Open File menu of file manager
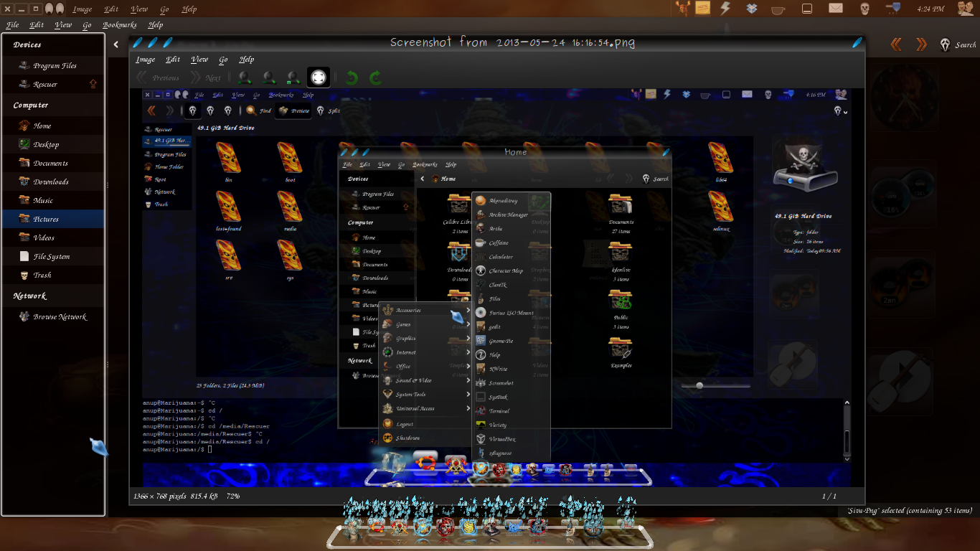The height and width of the screenshot is (551, 980). coord(12,25)
